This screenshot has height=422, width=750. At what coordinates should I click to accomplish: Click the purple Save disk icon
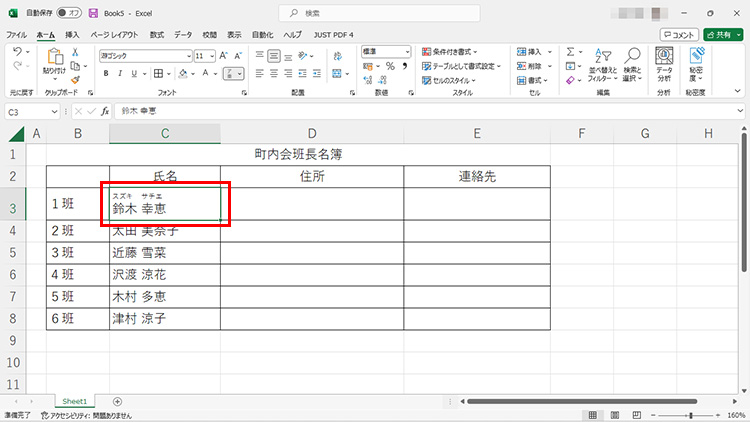point(93,14)
